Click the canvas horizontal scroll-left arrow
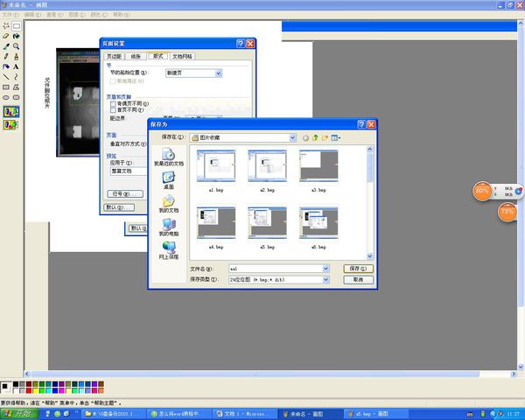Viewport: 525px width, 420px height. 27,374
